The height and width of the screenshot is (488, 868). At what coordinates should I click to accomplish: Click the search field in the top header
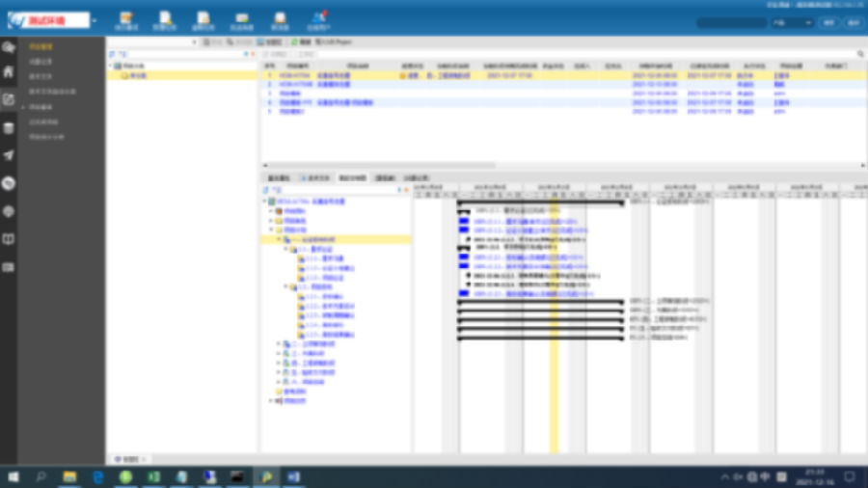(x=731, y=22)
